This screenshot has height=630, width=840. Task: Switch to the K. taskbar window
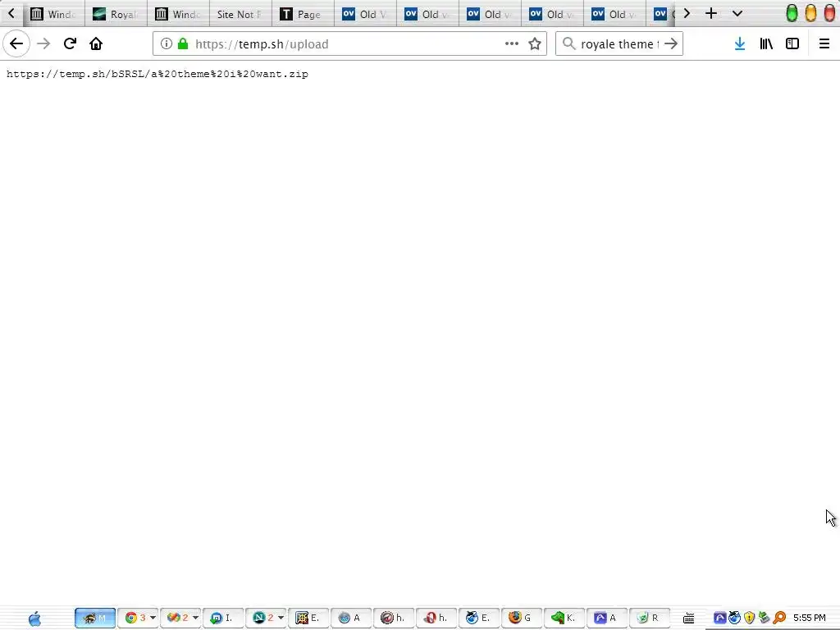pyautogui.click(x=564, y=619)
